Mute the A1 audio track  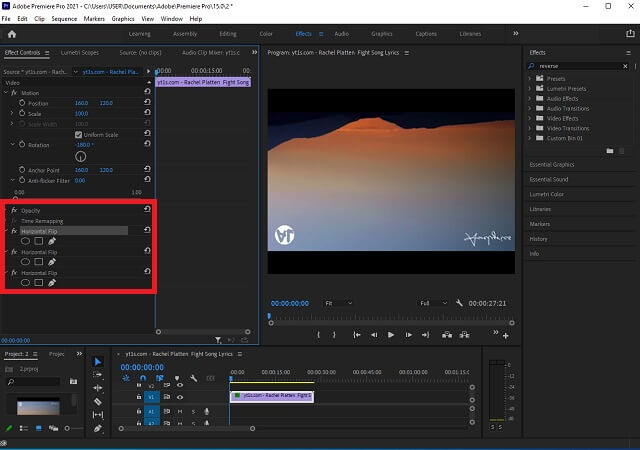(180, 411)
